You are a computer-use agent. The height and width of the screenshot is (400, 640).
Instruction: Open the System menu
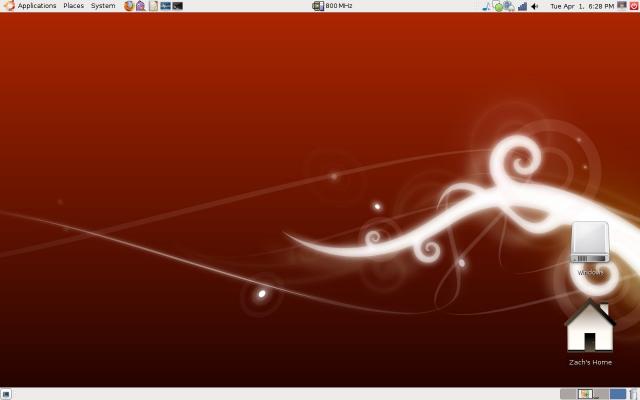click(x=103, y=6)
